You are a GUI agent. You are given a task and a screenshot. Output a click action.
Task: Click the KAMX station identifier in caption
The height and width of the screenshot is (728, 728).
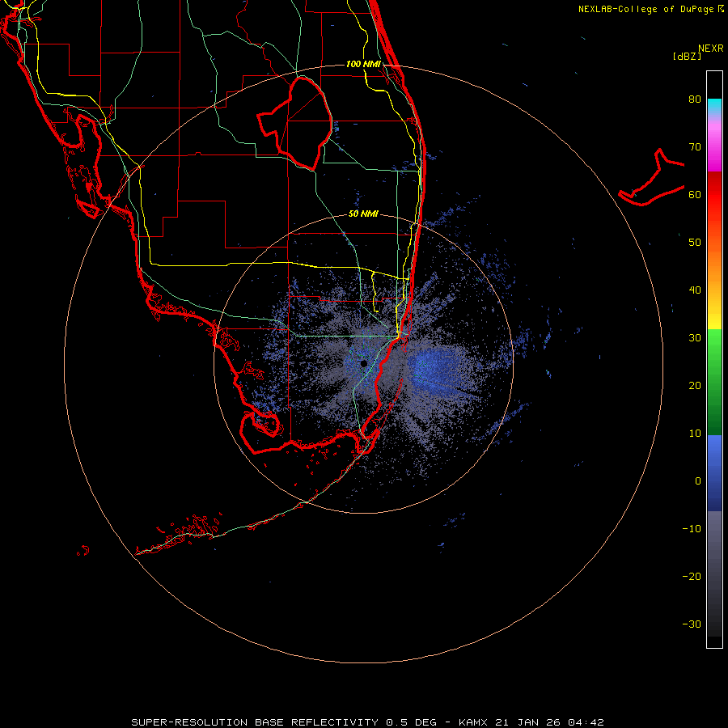tap(473, 722)
